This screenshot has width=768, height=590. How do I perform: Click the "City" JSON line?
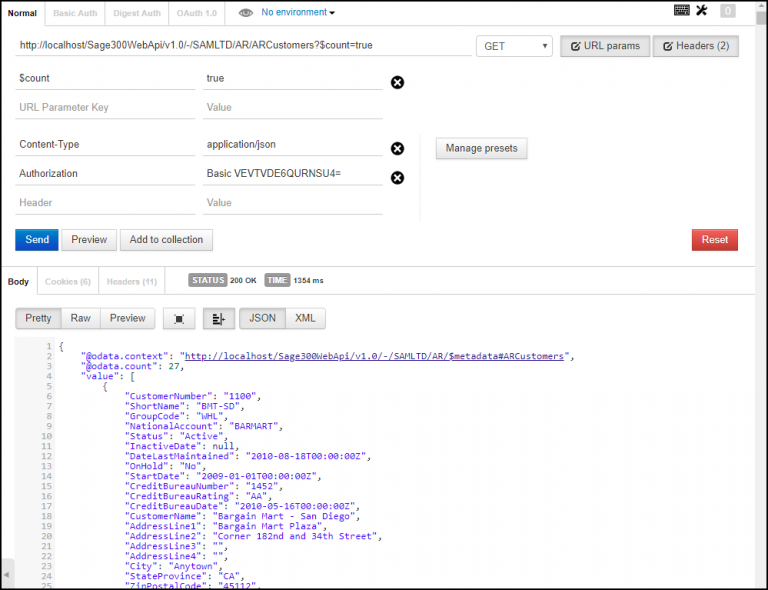[x=174, y=566]
